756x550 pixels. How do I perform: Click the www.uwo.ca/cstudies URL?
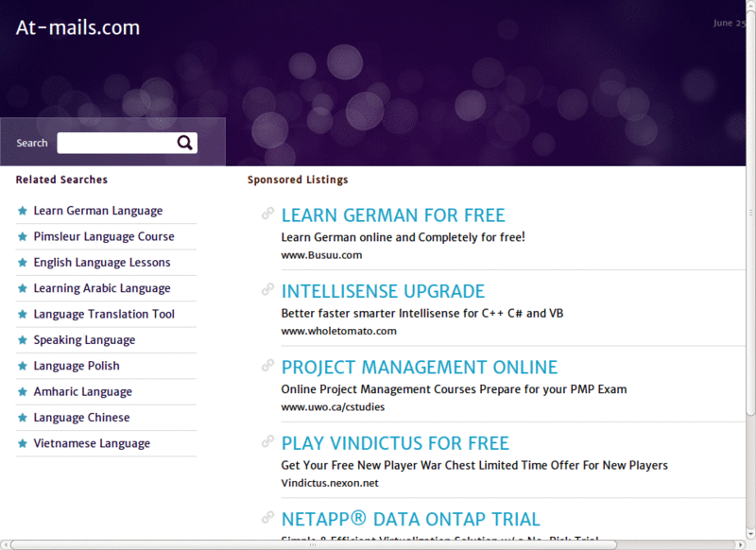[333, 407]
